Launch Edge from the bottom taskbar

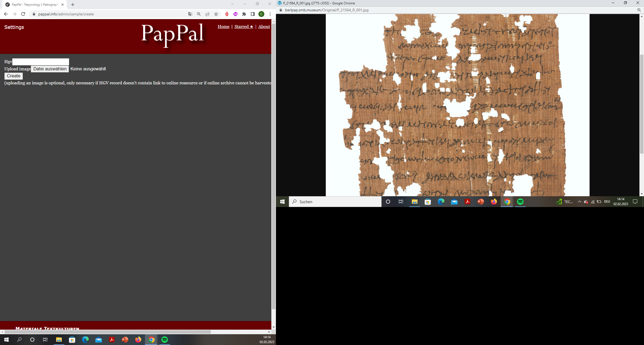pos(85,340)
